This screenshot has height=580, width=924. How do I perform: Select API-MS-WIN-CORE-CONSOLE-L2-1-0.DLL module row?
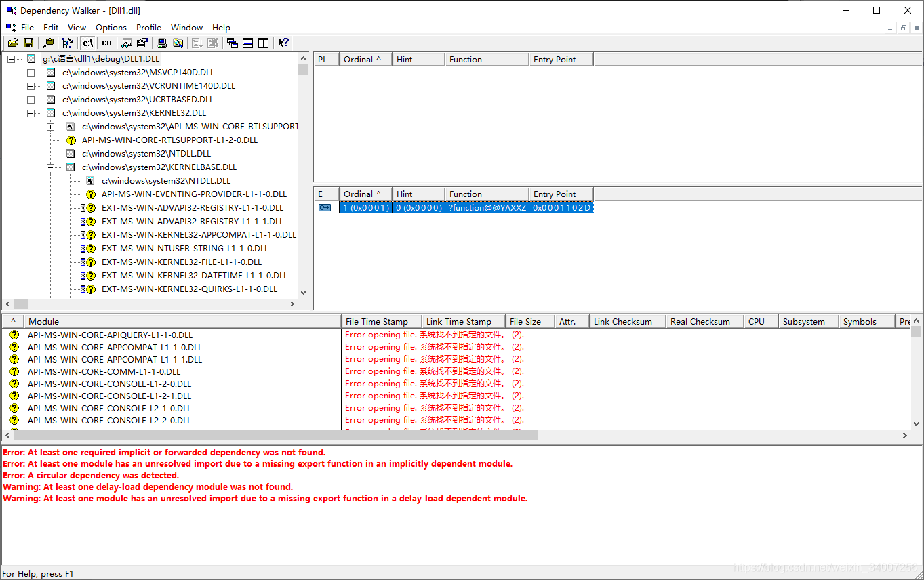point(109,409)
